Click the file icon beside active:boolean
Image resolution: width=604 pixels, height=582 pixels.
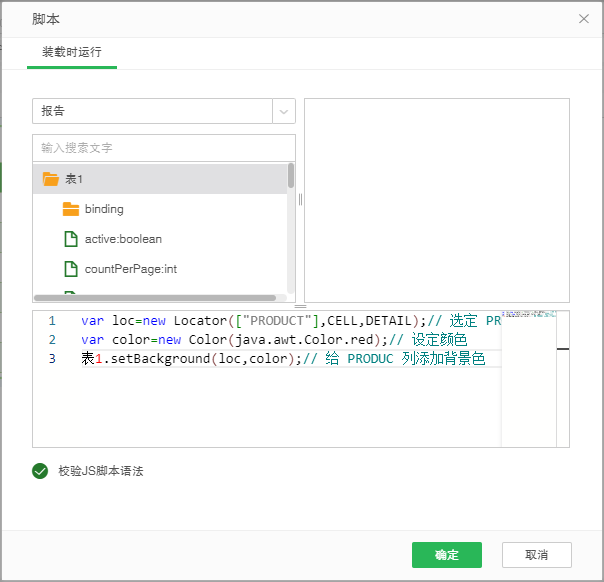pos(71,239)
